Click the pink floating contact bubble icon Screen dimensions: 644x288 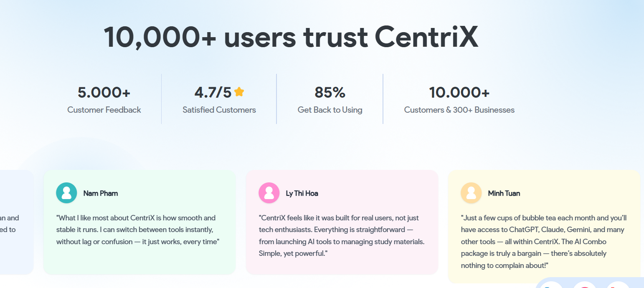[585, 285]
